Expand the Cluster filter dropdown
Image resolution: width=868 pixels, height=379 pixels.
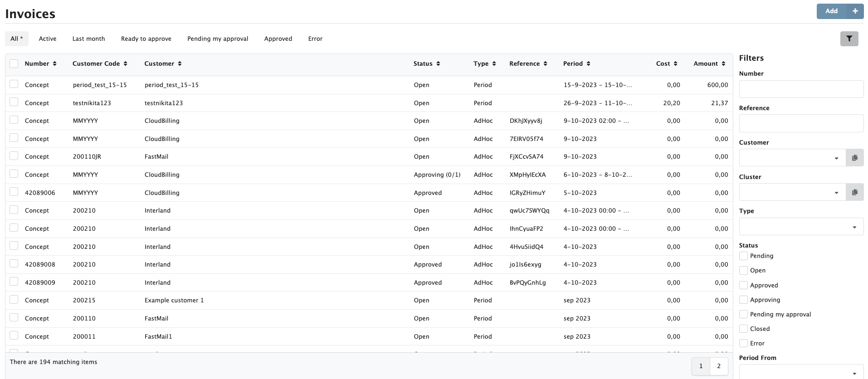pos(792,192)
